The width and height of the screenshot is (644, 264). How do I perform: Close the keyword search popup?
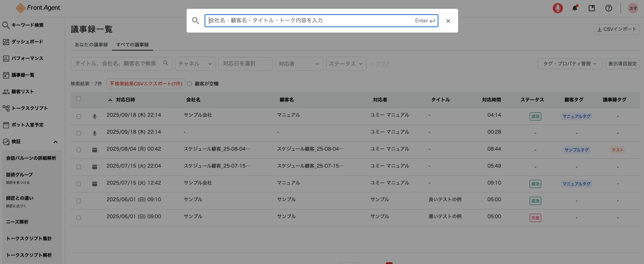coord(448,21)
